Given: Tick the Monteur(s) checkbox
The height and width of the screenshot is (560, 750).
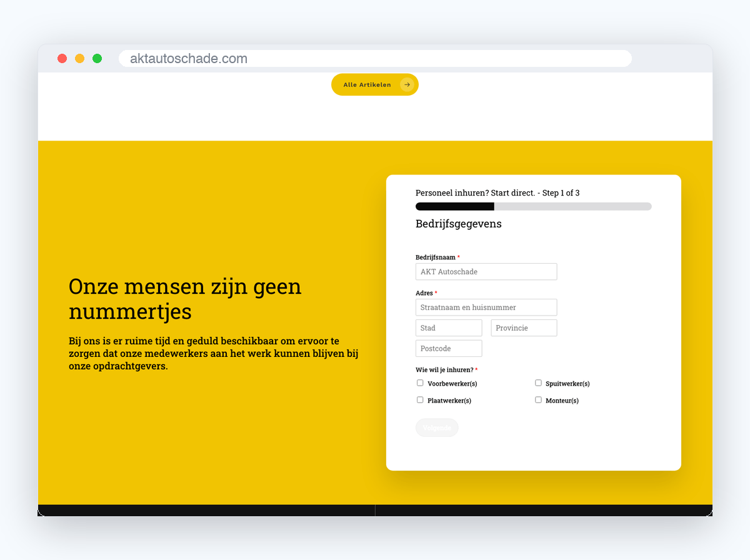Looking at the screenshot, I should click(x=538, y=400).
